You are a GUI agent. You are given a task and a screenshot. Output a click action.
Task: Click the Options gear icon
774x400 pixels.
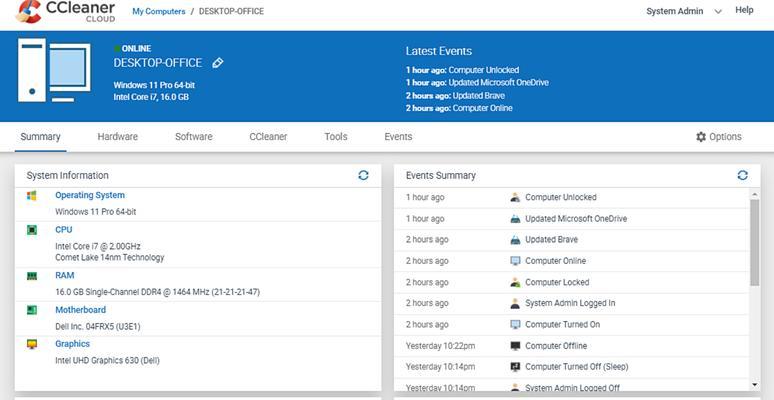point(700,137)
